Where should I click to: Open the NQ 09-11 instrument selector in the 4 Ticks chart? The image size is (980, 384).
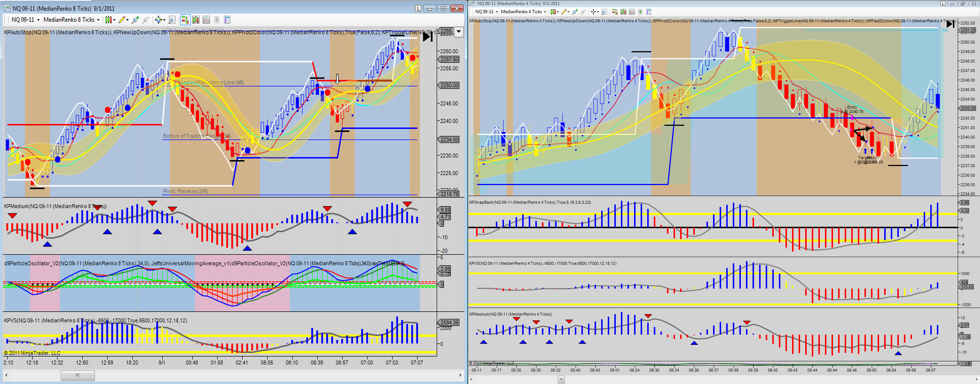[486, 12]
